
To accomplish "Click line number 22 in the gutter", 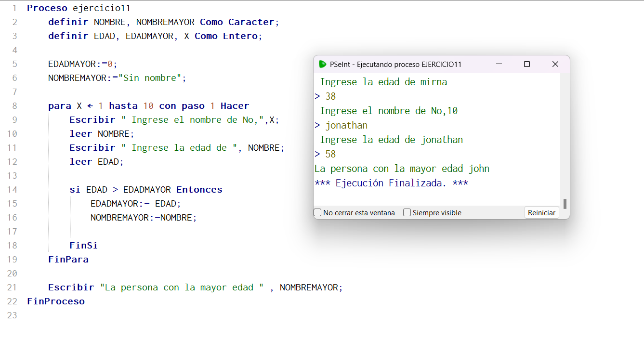I will [x=12, y=301].
